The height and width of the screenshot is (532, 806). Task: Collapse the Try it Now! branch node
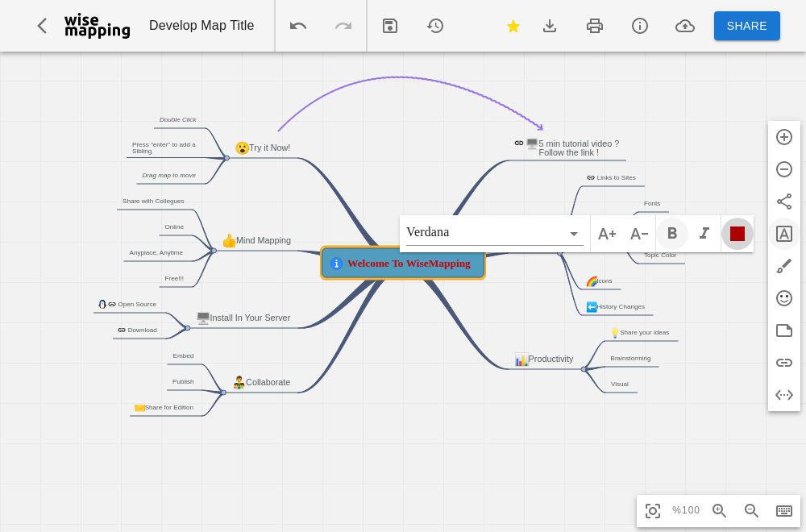[x=226, y=158]
